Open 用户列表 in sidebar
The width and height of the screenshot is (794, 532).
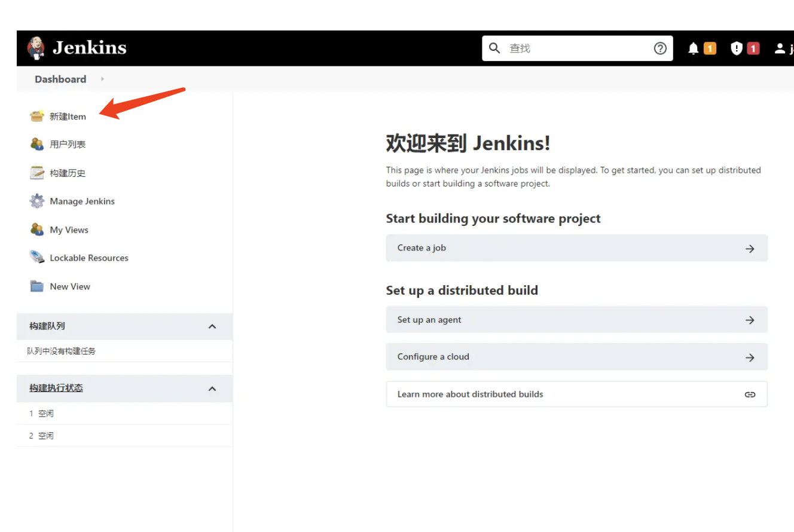pos(68,145)
